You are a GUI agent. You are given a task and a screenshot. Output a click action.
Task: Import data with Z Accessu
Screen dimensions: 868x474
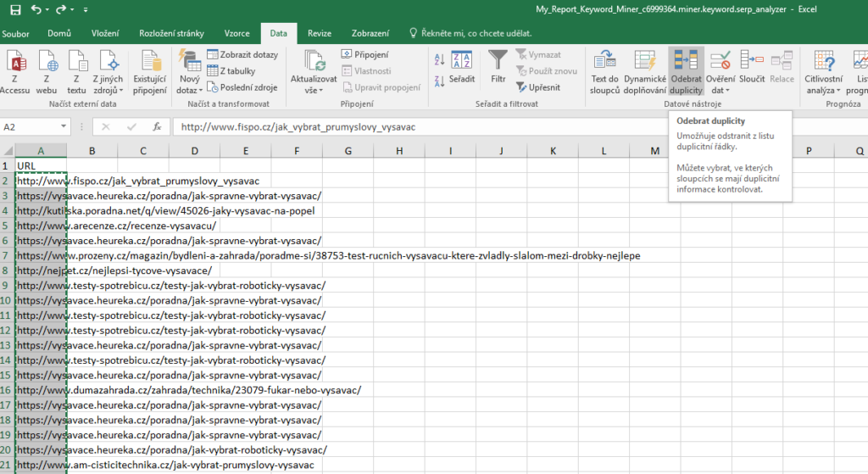click(x=15, y=72)
